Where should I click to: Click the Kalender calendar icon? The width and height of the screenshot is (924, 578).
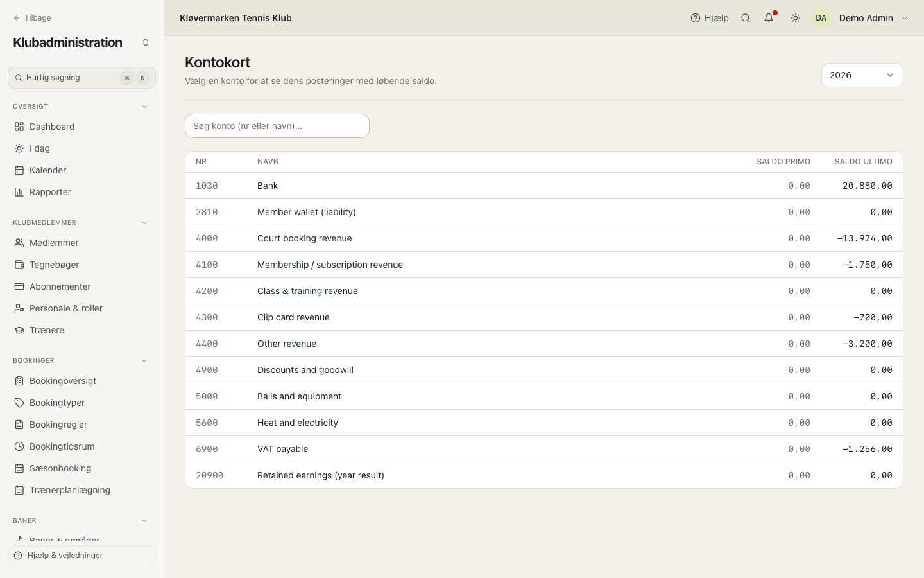(x=19, y=170)
